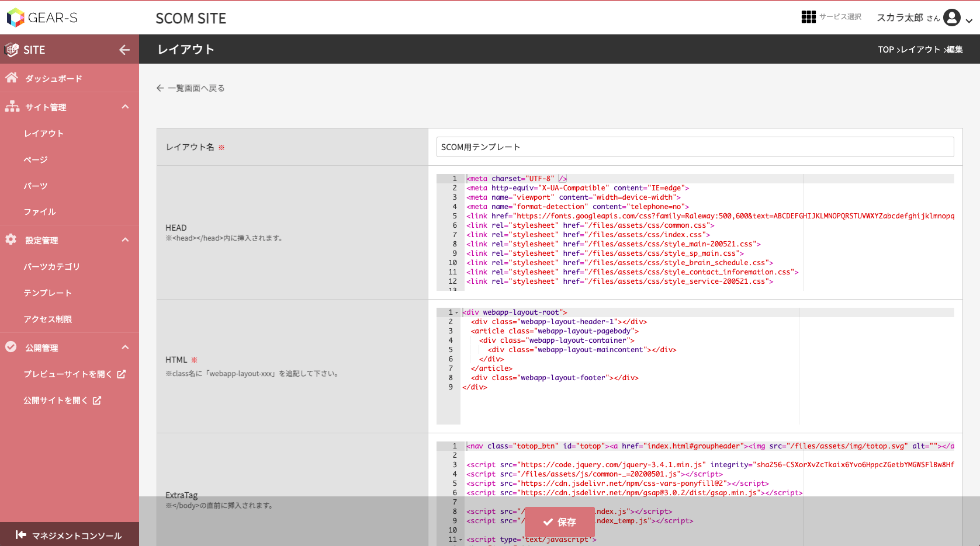Open the アクセス制限 sidebar item

(48, 319)
